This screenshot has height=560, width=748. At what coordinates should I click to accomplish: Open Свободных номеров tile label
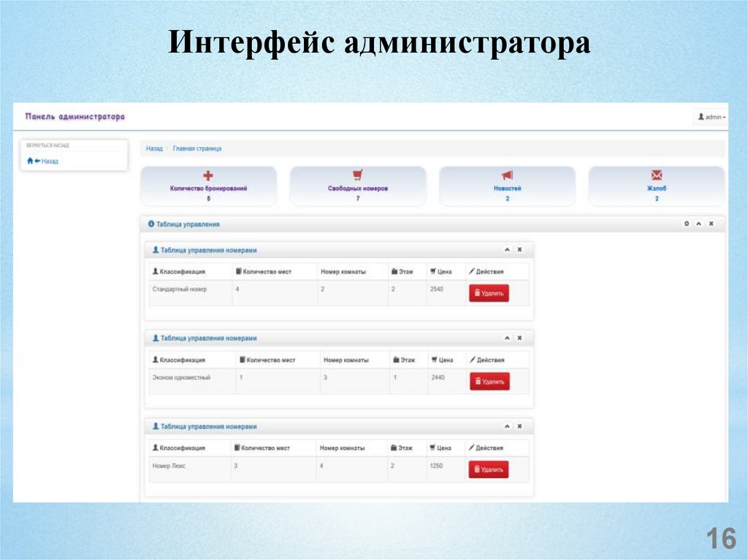[358, 188]
